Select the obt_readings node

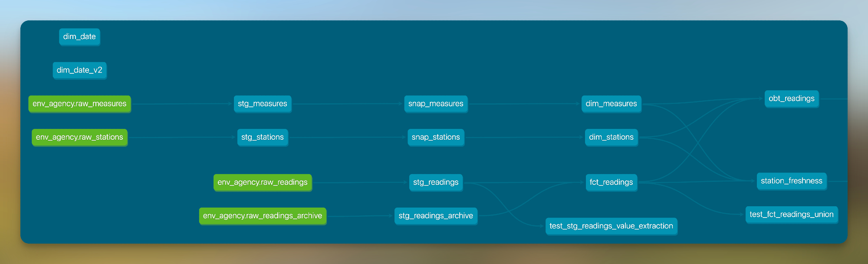coord(791,99)
